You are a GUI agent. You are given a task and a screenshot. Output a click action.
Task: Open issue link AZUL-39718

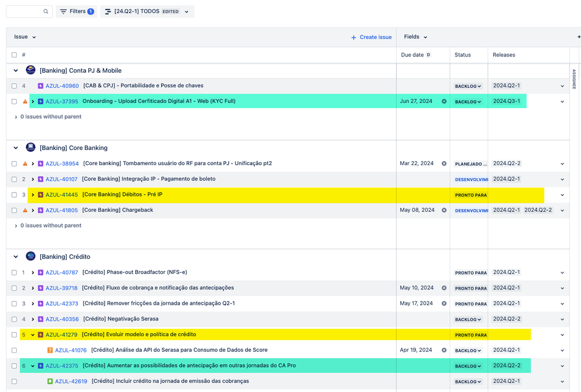click(61, 288)
